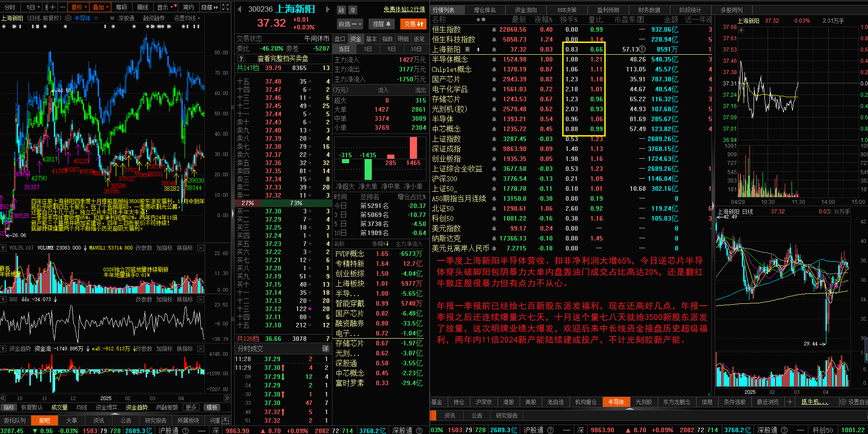Close the 资金趋势 indicator panel
Screen dimensions: 868x434
point(200,349)
